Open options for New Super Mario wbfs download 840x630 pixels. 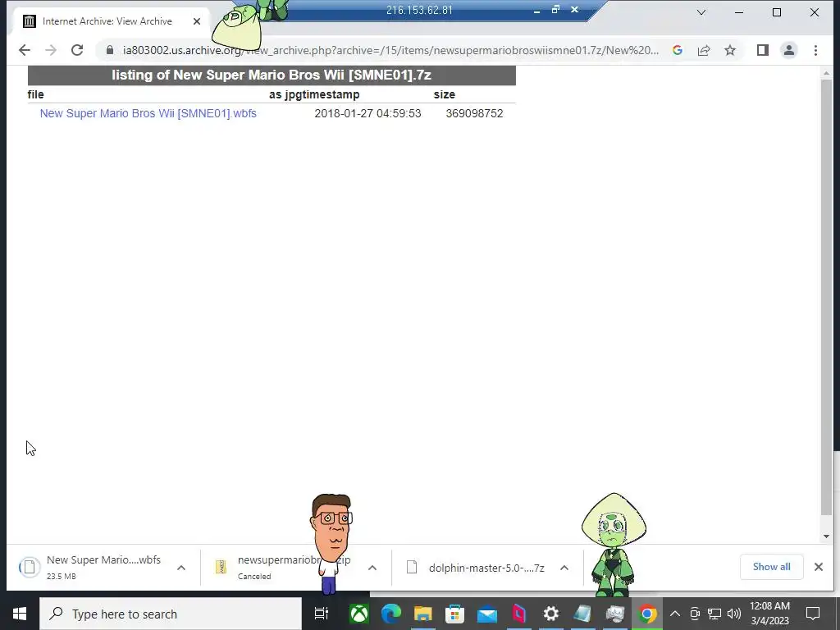pyautogui.click(x=181, y=568)
